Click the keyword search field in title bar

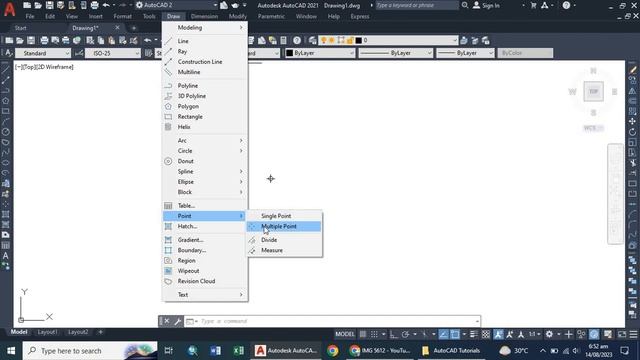click(x=417, y=5)
